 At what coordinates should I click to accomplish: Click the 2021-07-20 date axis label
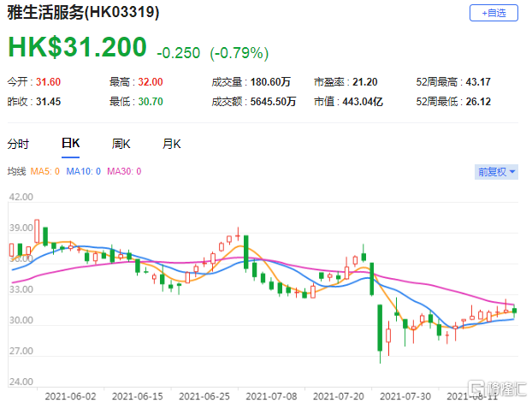point(338,396)
